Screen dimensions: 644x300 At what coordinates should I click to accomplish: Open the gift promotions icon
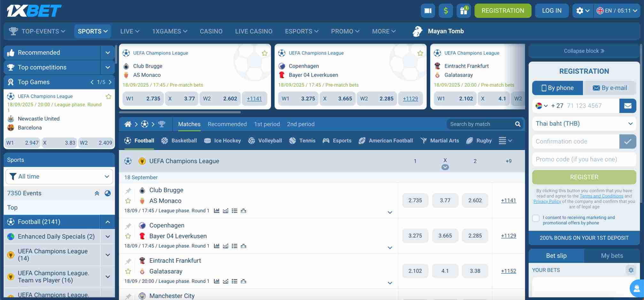coord(463,11)
